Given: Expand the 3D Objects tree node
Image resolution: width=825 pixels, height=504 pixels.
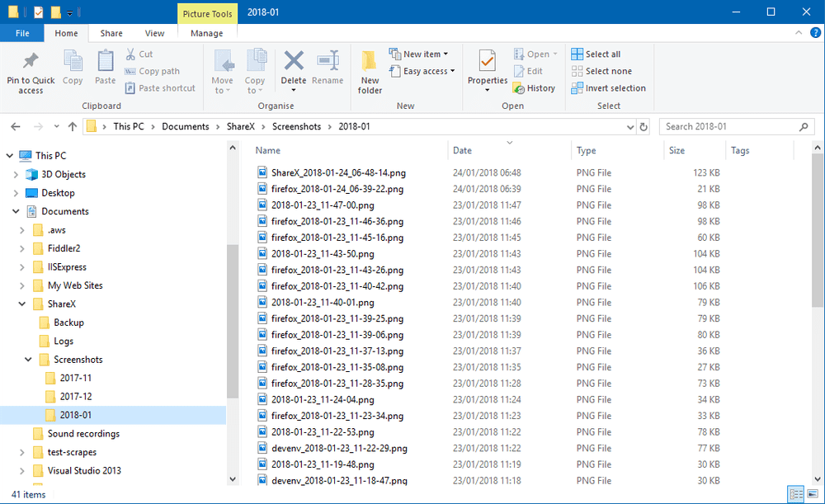Looking at the screenshot, I should pos(16,174).
